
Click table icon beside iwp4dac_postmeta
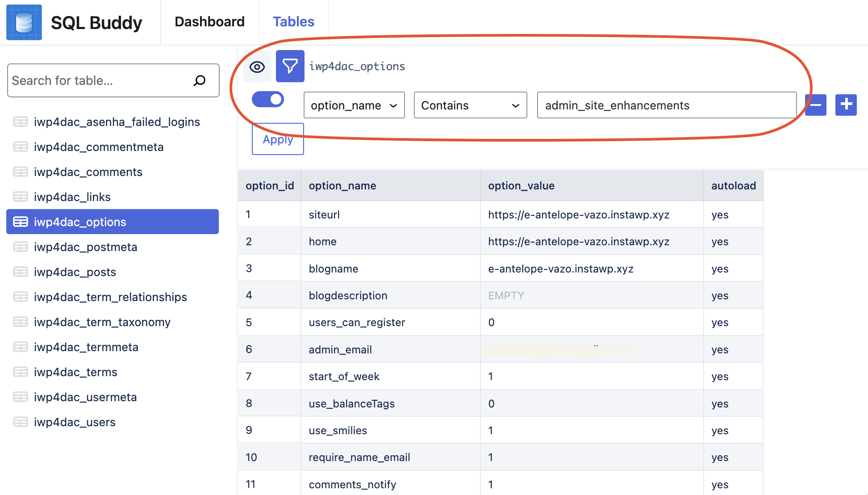(x=21, y=247)
